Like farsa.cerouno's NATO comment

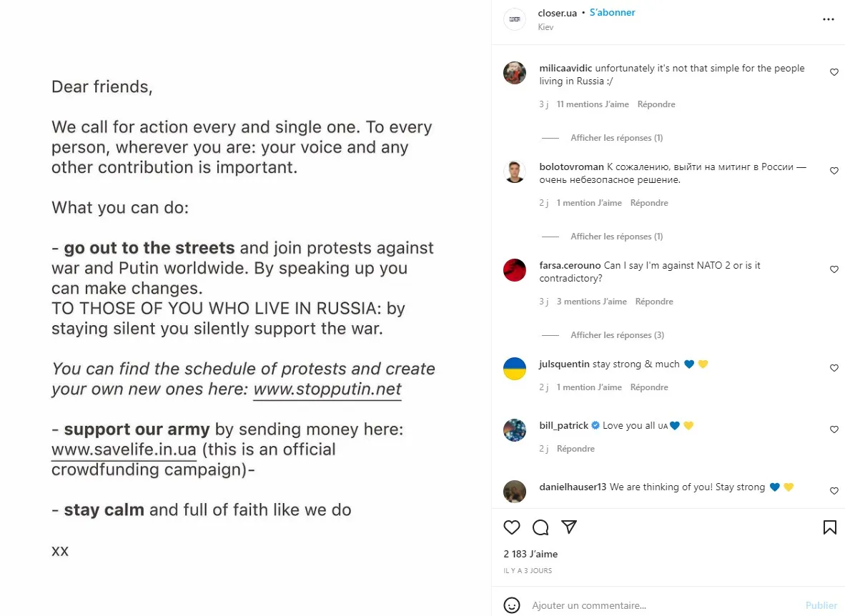[834, 269]
